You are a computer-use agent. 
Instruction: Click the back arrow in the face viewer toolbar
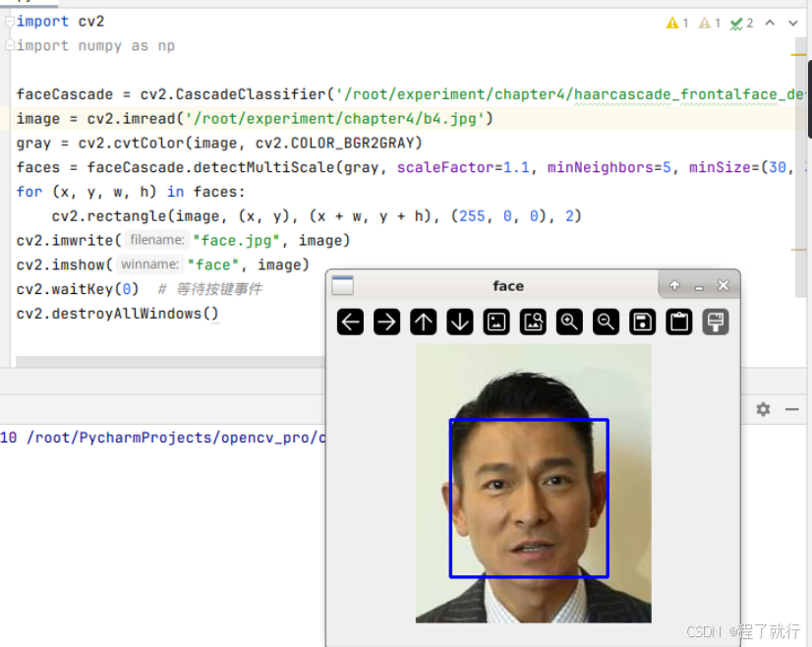pos(350,322)
